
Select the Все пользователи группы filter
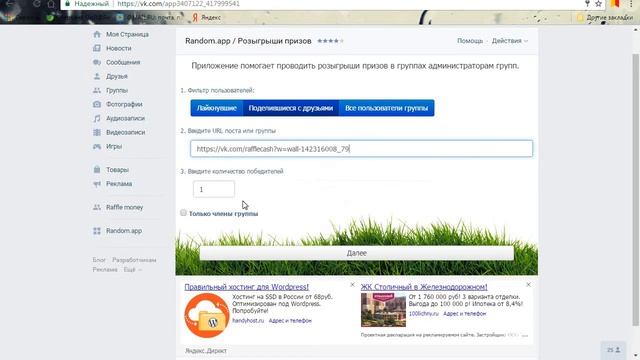[x=387, y=108]
